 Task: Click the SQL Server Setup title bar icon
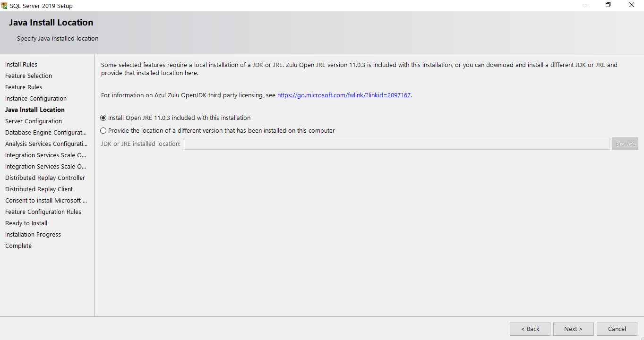click(4, 6)
